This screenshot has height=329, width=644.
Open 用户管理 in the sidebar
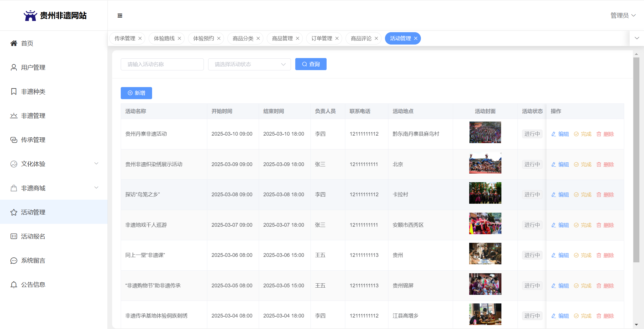33,68
